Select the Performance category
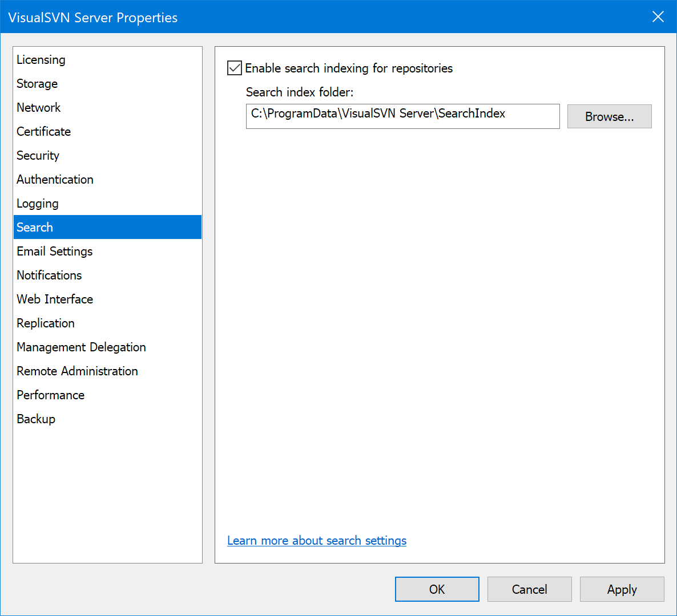Screen dimensions: 677x616 [107, 395]
